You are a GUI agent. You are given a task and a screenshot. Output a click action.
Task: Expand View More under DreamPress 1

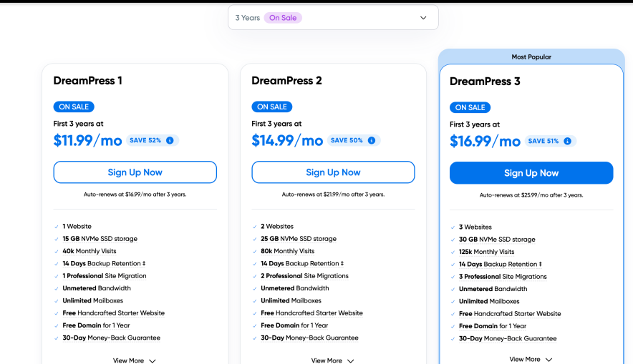tap(135, 360)
